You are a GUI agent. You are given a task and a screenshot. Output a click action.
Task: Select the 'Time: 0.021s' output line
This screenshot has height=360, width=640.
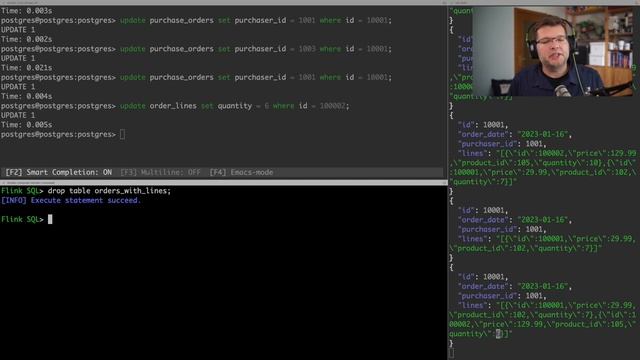point(27,68)
